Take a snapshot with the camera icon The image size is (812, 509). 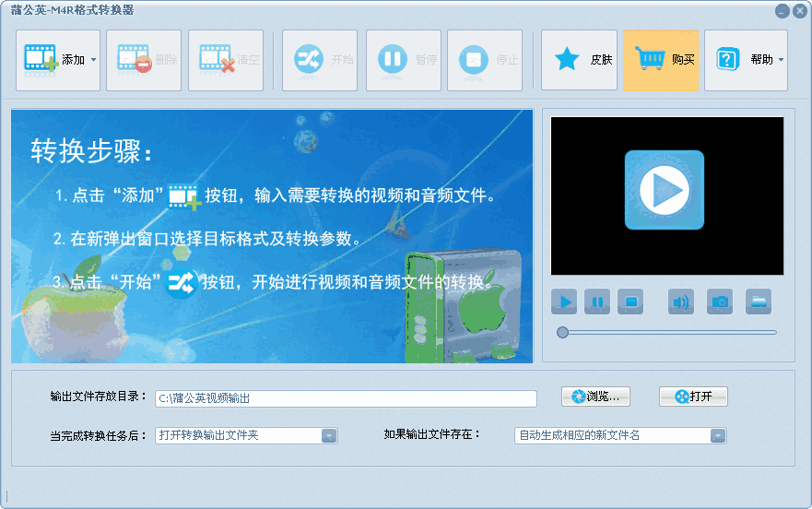tap(720, 302)
